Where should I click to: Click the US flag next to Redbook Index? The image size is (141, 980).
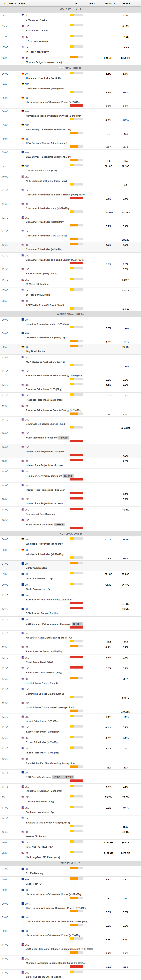coord(23,269)
